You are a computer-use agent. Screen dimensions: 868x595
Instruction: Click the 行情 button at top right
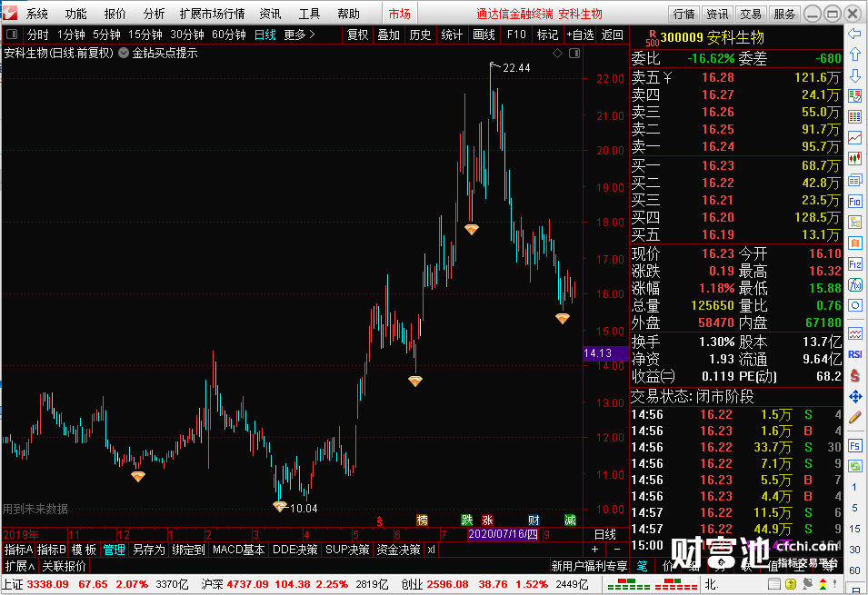pos(683,14)
